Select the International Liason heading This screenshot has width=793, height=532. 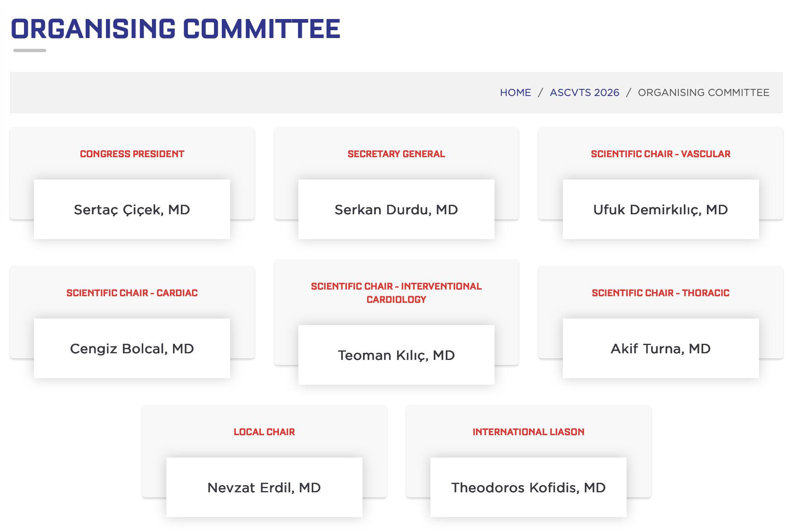tap(529, 432)
